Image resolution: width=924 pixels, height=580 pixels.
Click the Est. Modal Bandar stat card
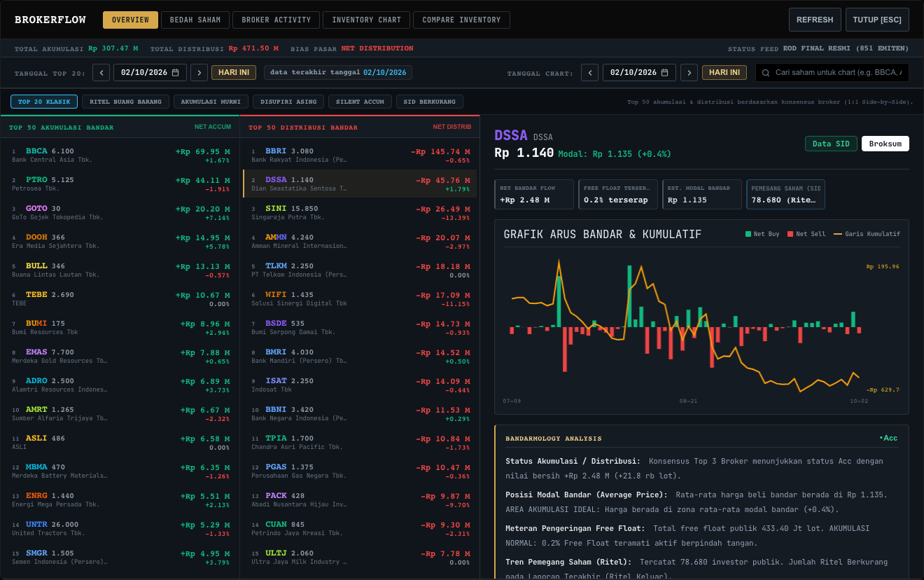(702, 195)
